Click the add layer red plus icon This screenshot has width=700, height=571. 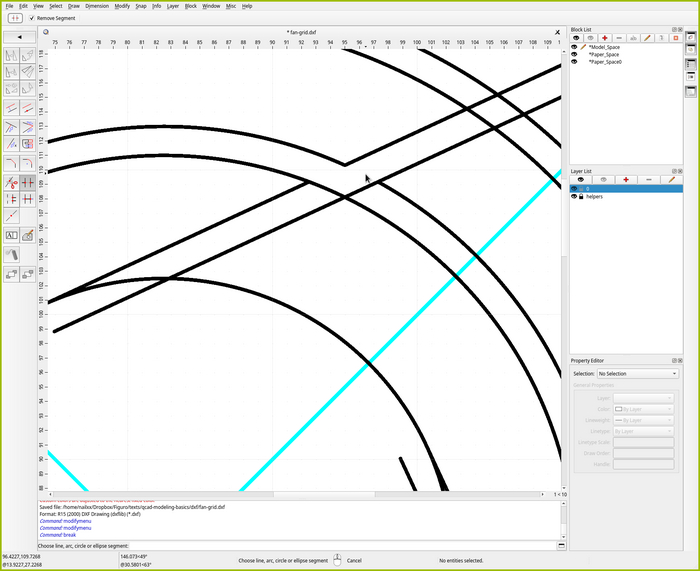[626, 179]
